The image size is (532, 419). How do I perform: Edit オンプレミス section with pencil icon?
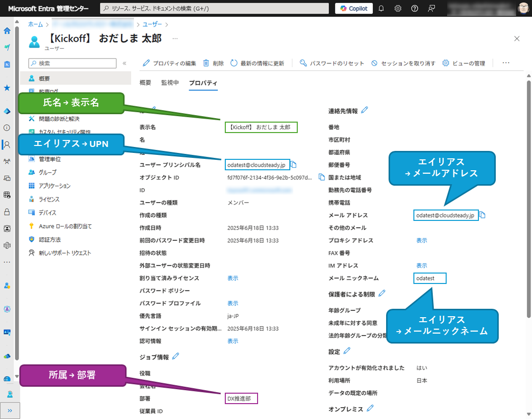point(370,408)
